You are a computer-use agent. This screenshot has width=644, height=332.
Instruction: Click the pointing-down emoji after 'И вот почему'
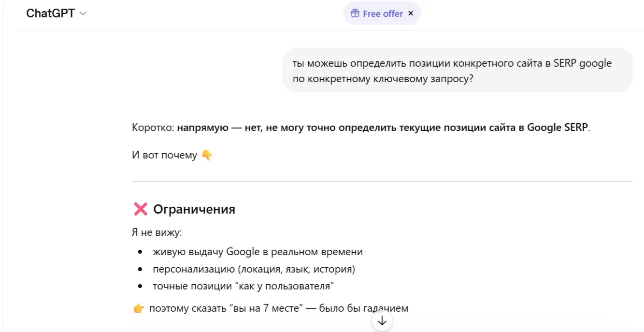pyautogui.click(x=207, y=155)
